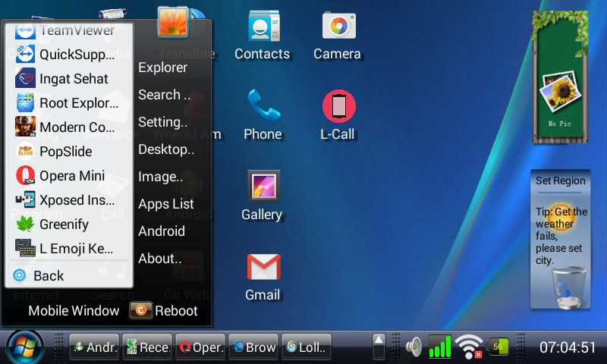Select Android in start menu
The width and height of the screenshot is (607, 364).
(x=162, y=231)
